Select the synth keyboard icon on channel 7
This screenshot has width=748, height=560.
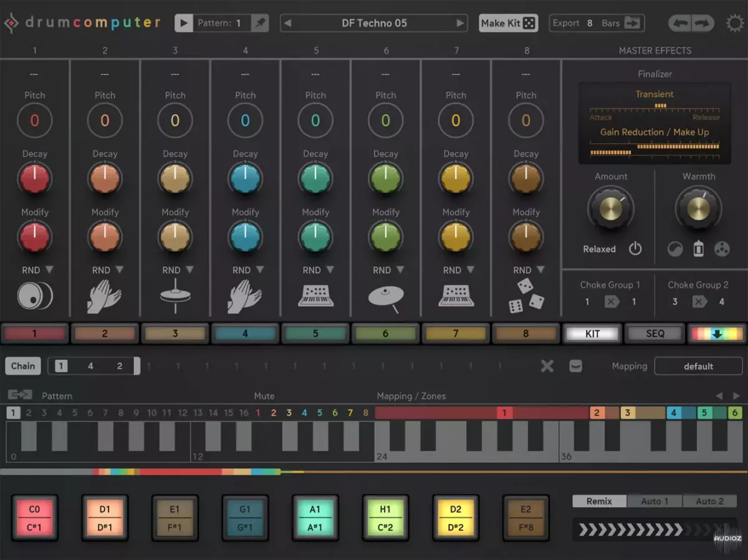(x=456, y=296)
